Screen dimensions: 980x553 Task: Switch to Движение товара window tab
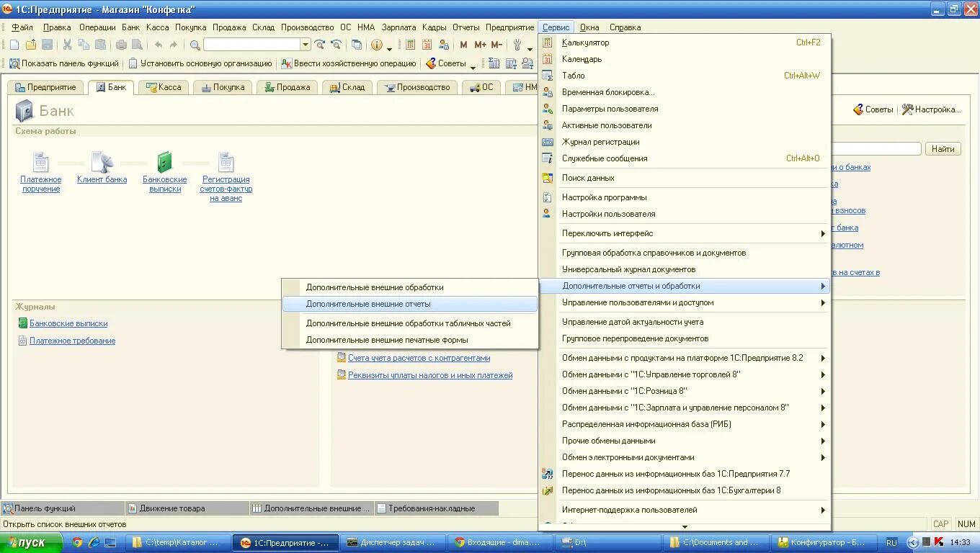pos(187,508)
